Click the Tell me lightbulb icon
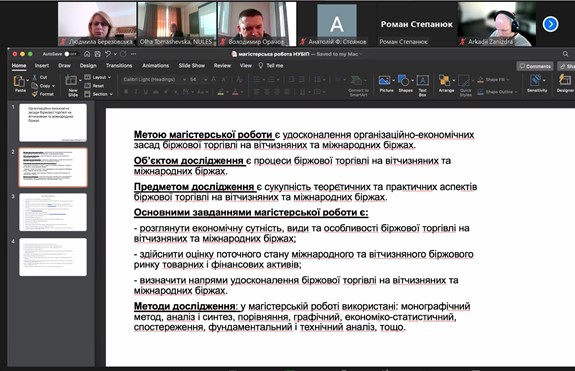The width and height of the screenshot is (575, 371). pos(261,66)
